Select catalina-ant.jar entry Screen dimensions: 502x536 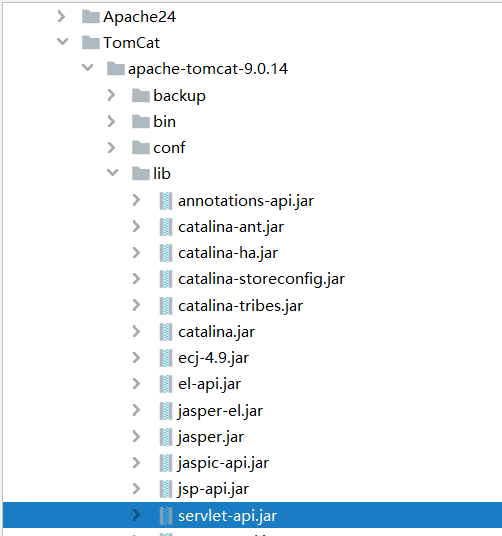click(231, 227)
